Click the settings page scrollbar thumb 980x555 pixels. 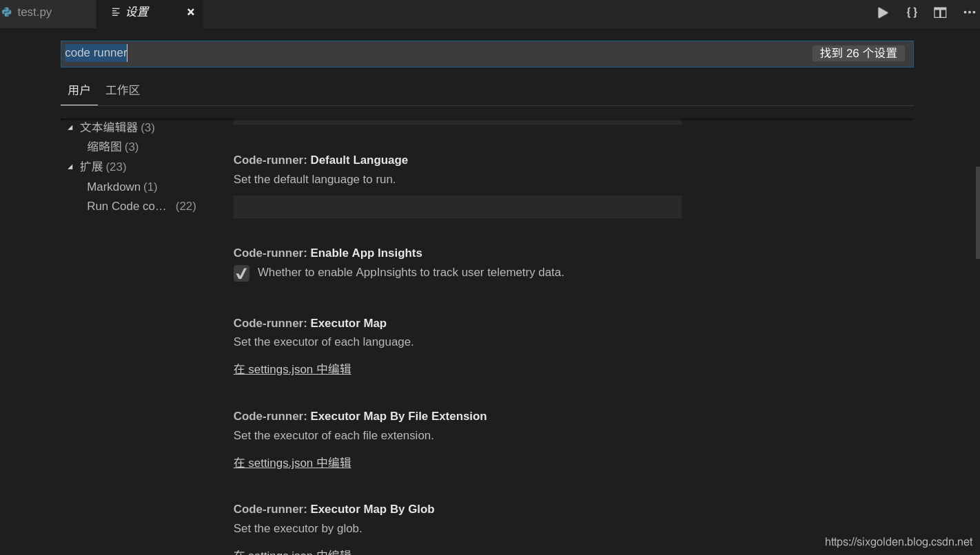[x=977, y=213]
